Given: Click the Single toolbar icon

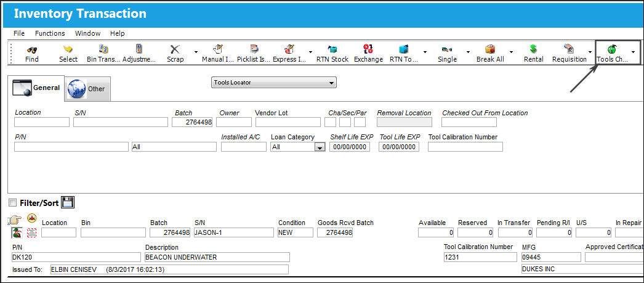Looking at the screenshot, I should (447, 50).
